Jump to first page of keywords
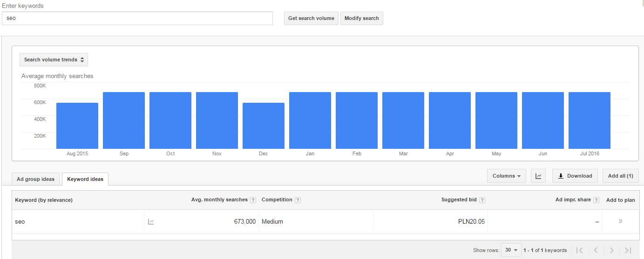Screen dimensions: 644x259 579,250
